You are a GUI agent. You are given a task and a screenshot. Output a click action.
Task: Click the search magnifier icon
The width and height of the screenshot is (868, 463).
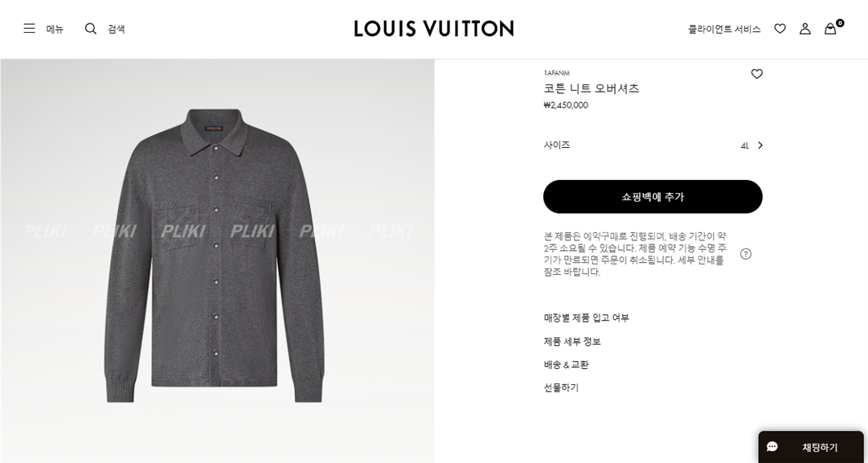[x=91, y=28]
